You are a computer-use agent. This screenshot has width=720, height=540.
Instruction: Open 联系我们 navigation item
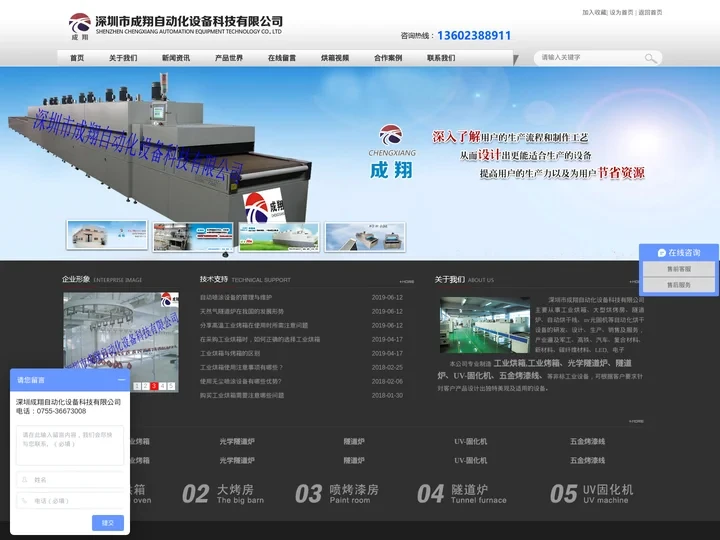tap(441, 58)
